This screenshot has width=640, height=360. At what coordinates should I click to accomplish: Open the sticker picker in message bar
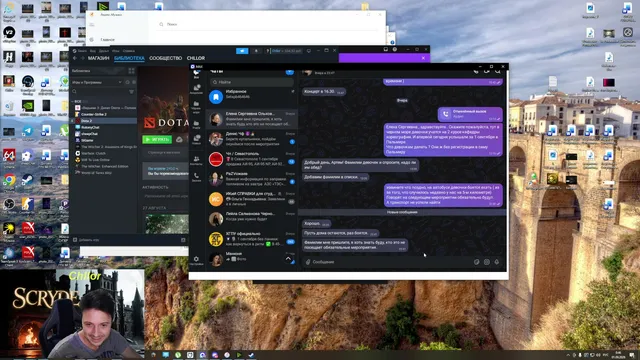[x=476, y=262]
